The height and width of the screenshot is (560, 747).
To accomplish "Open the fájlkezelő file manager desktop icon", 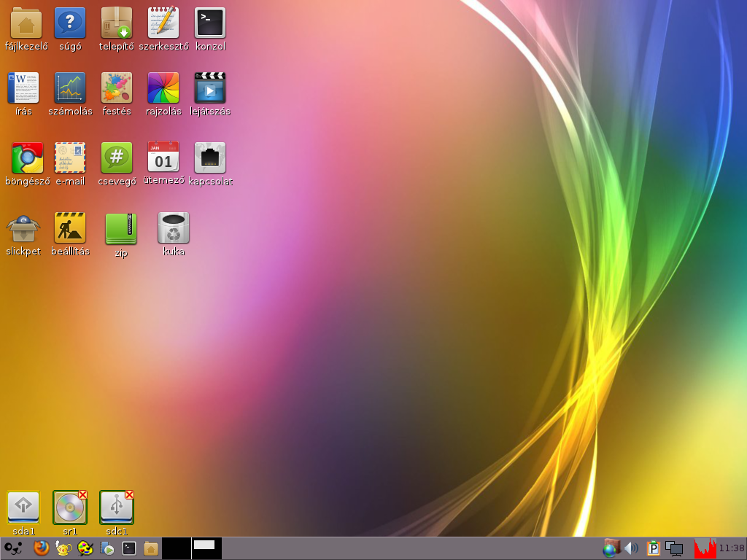I will pyautogui.click(x=26, y=23).
